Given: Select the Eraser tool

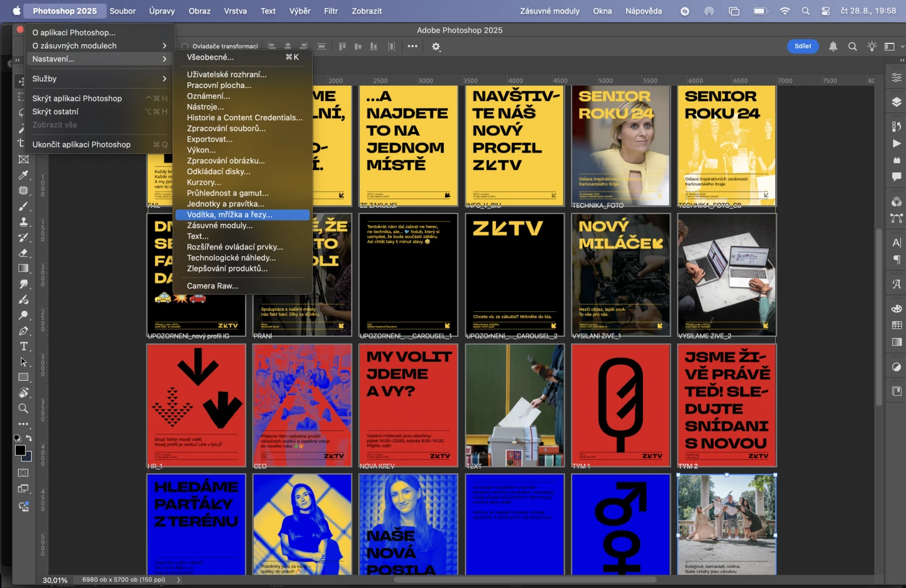Looking at the screenshot, I should 24,252.
